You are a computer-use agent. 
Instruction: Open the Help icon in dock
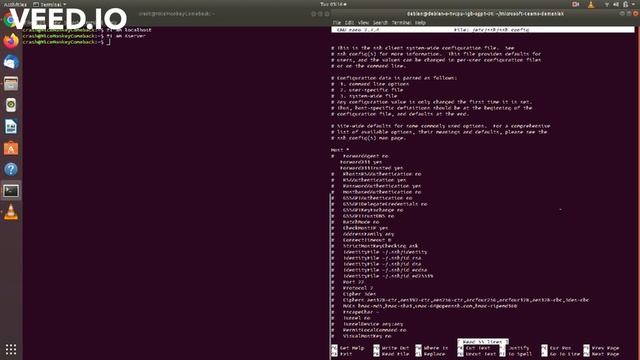11,169
